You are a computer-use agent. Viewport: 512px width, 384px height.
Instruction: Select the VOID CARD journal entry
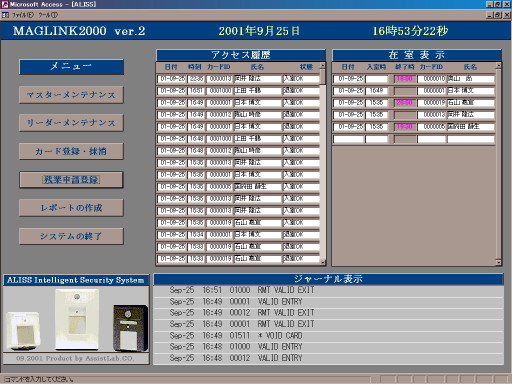click(328, 335)
